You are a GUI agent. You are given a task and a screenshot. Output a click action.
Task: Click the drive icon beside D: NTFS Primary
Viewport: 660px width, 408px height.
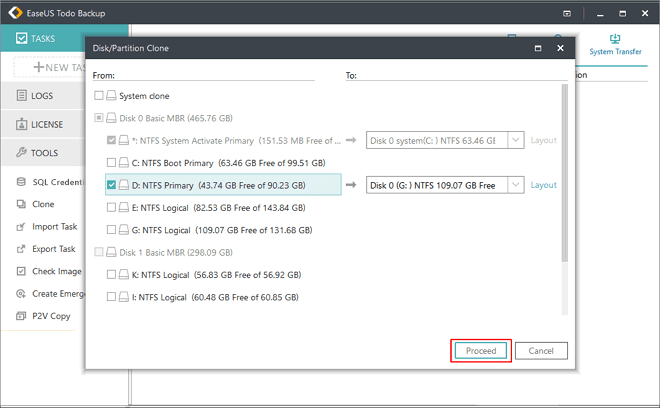click(x=124, y=185)
